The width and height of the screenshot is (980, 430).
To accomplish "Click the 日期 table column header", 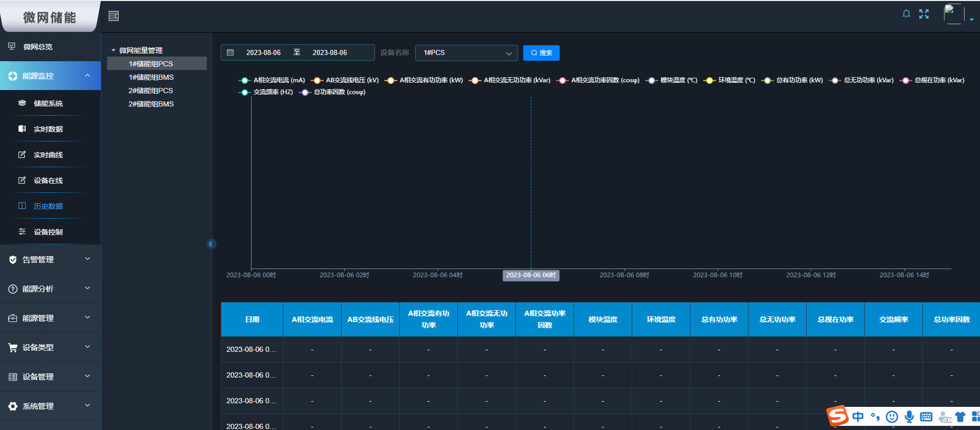I will coord(252,319).
